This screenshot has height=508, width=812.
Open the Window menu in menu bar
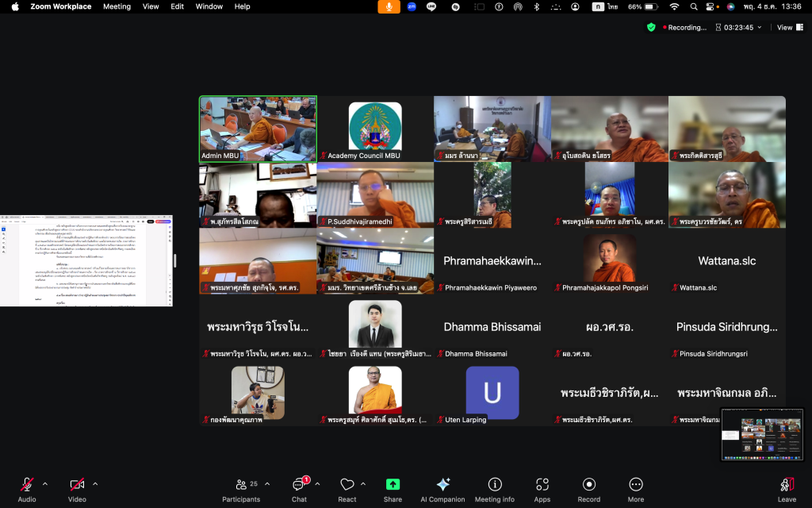[209, 6]
